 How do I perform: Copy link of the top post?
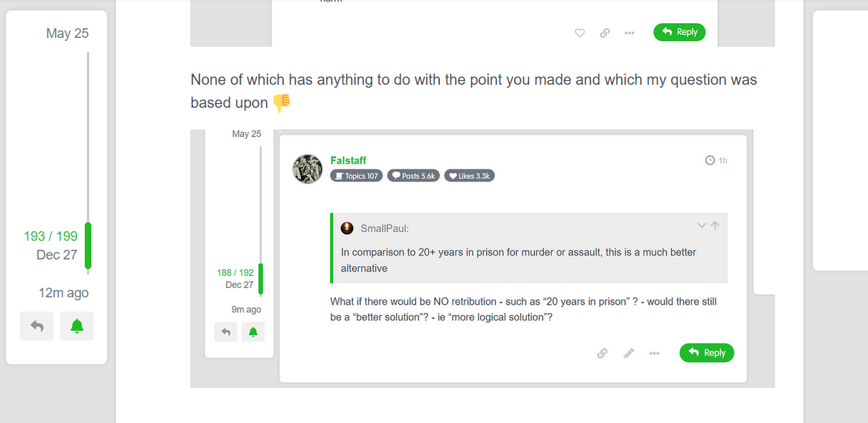click(605, 33)
